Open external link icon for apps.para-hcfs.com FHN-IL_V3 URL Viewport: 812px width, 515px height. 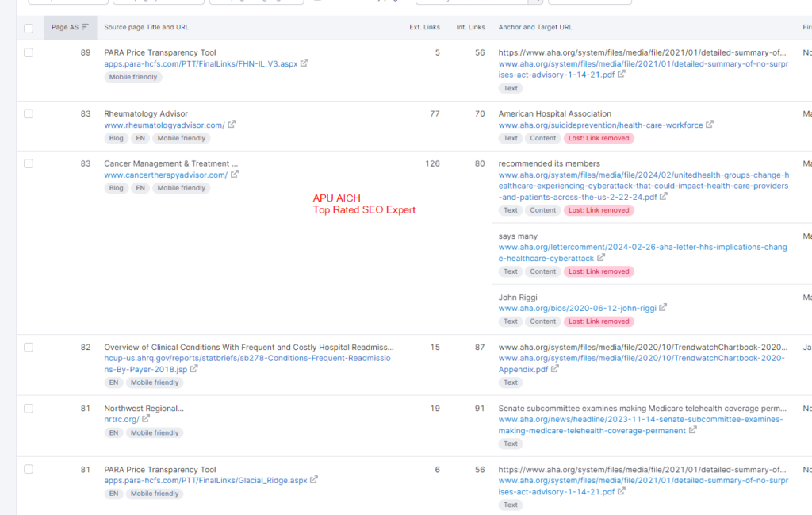[x=304, y=63]
